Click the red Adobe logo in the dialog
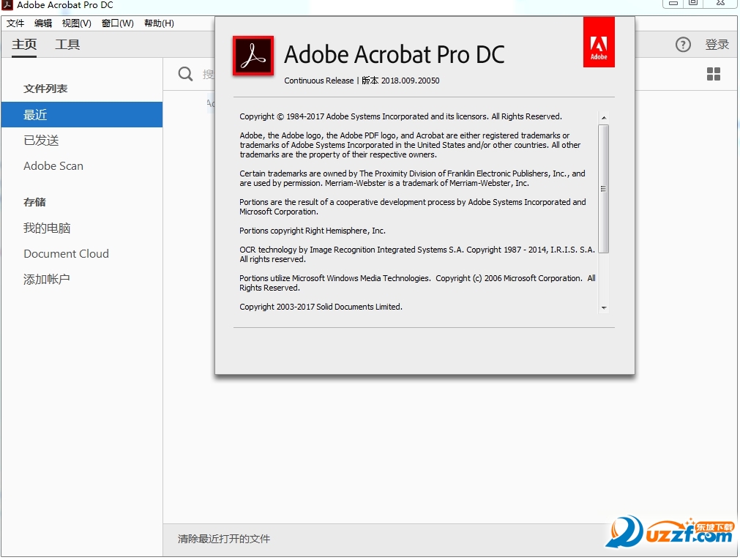This screenshot has width=740, height=560. point(599,41)
